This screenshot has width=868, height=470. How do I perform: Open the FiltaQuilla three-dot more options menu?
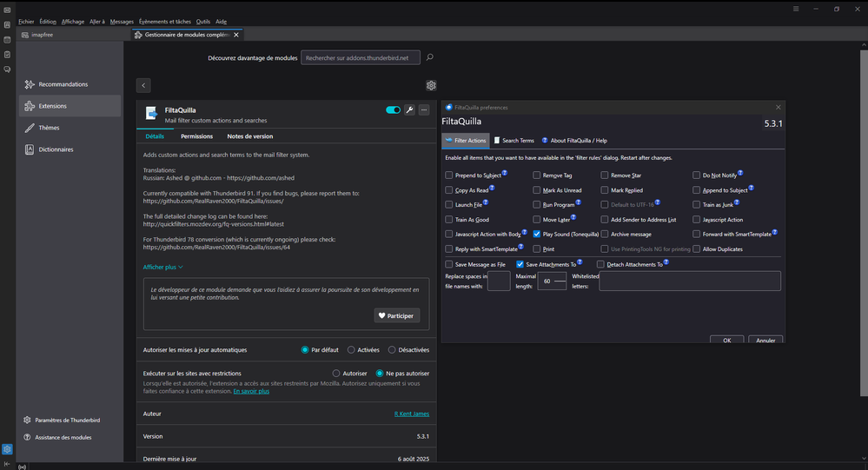pyautogui.click(x=424, y=110)
